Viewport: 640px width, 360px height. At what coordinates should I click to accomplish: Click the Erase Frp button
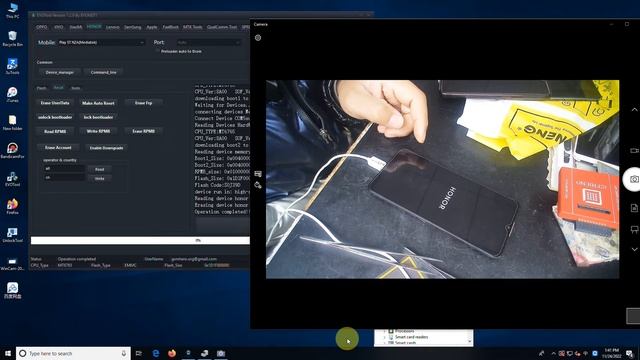[x=144, y=103]
